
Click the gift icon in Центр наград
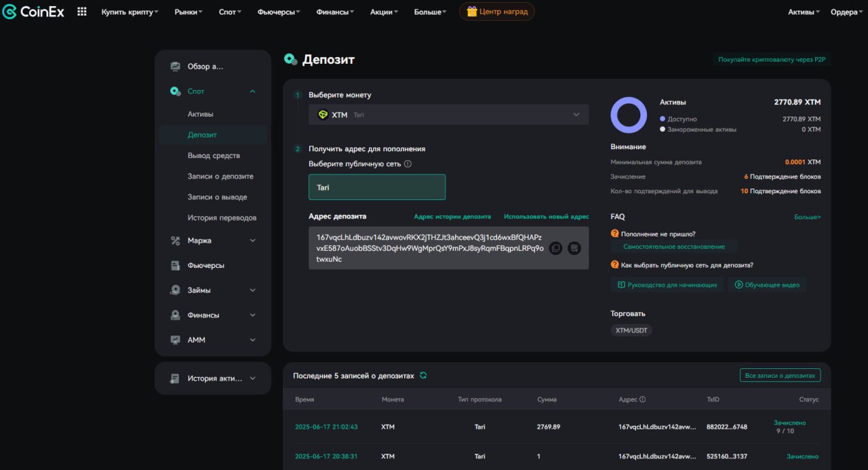point(472,12)
